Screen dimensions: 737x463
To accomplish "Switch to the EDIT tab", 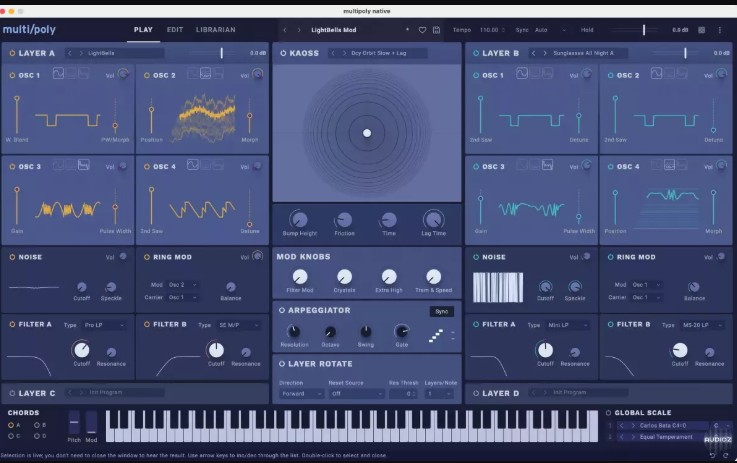I will point(175,30).
